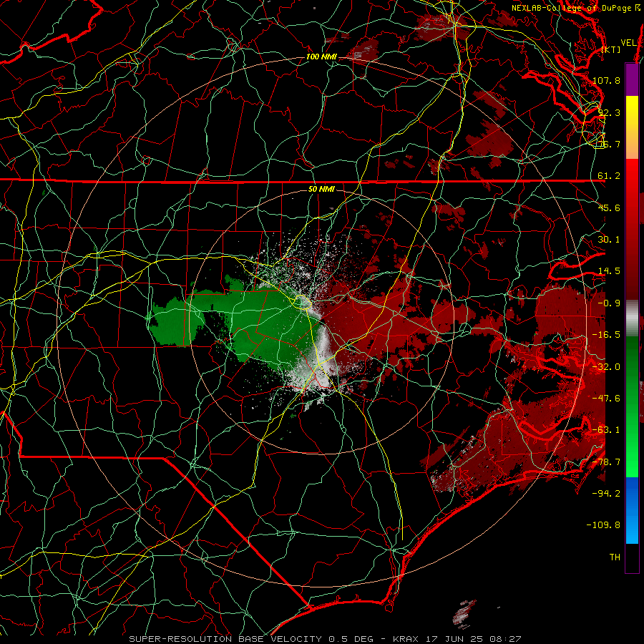
Task: Click the -47.6 value on velocity scale
Action: tap(606, 399)
